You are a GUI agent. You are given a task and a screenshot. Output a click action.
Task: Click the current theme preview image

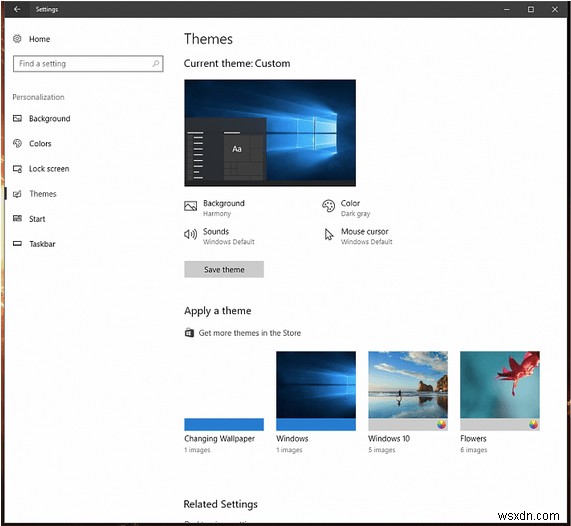[x=270, y=133]
